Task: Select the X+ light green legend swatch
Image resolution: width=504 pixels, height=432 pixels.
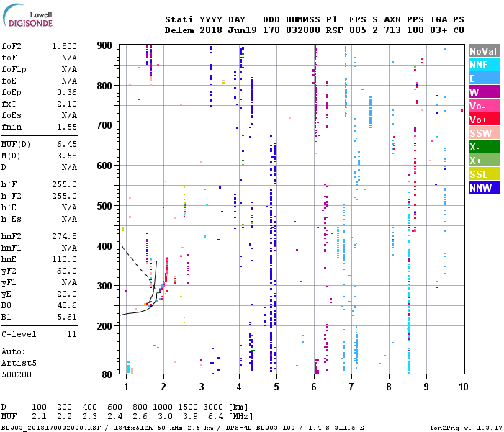Action: (484, 160)
